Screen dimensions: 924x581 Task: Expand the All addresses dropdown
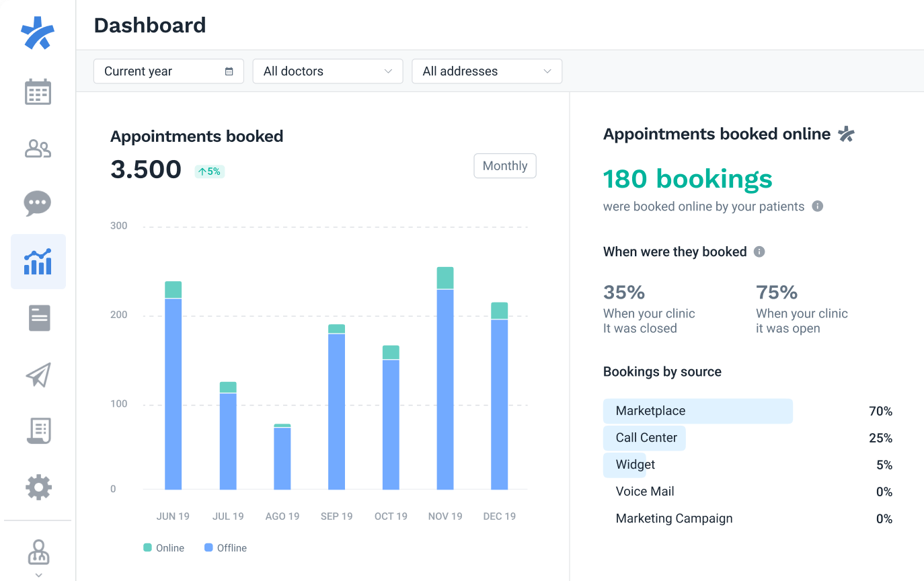tap(486, 71)
